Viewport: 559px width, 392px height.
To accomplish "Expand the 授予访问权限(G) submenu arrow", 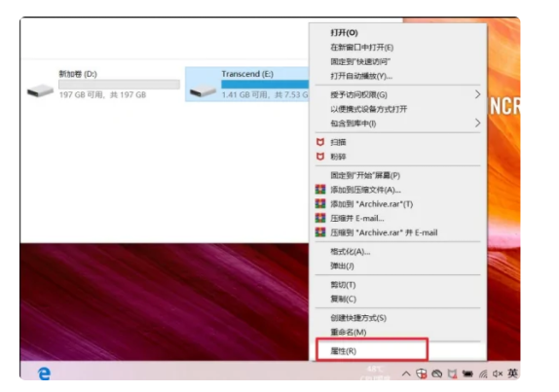I will [477, 94].
